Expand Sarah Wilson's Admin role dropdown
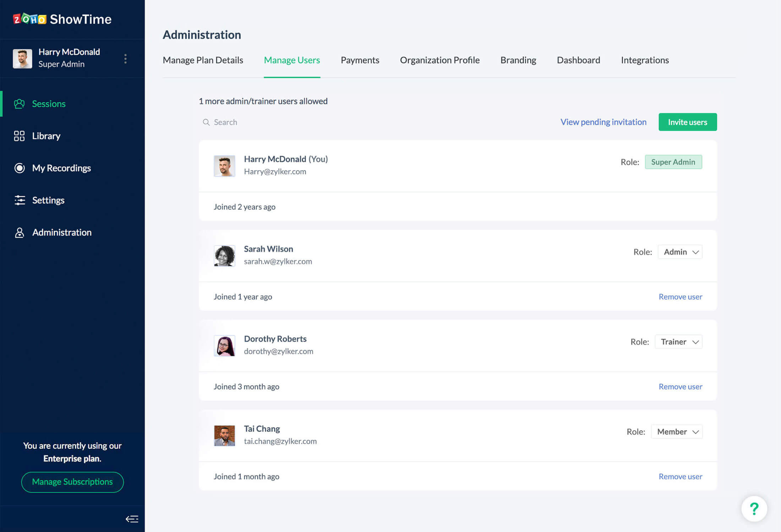The width and height of the screenshot is (781, 532). (x=680, y=252)
